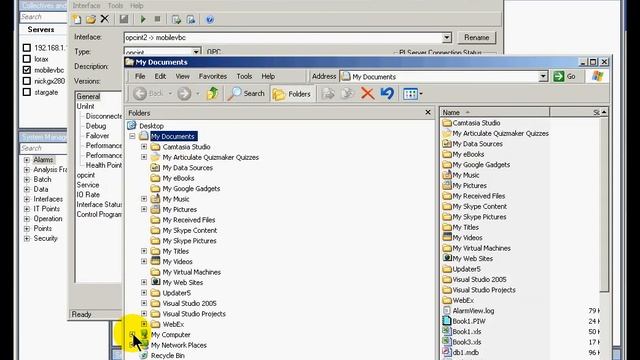
Task: Click the save disk icon in ICU toolbar
Action: 124,19
